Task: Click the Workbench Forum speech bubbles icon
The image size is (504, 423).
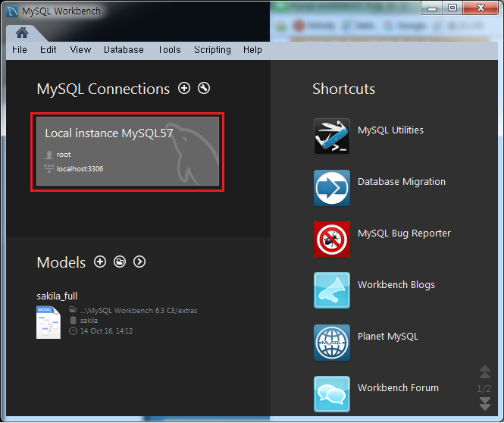Action: click(x=332, y=394)
